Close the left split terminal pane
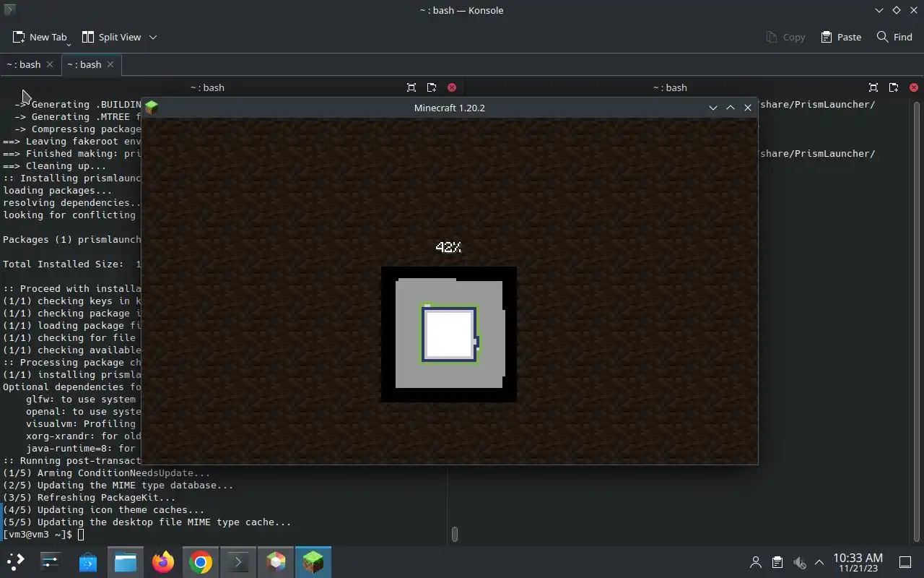 (452, 87)
